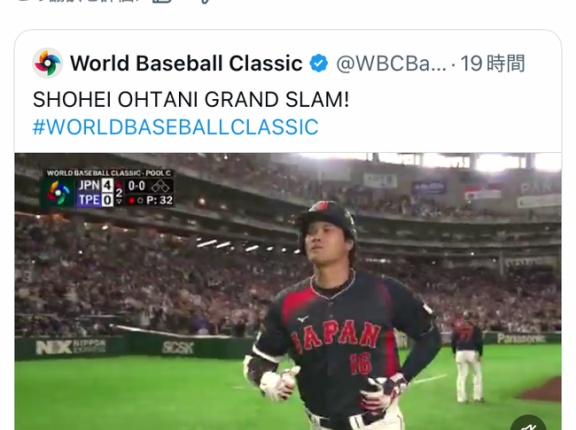Click the SCSK outfield ad board
Viewport: 576px width, 430px height.
click(x=178, y=347)
